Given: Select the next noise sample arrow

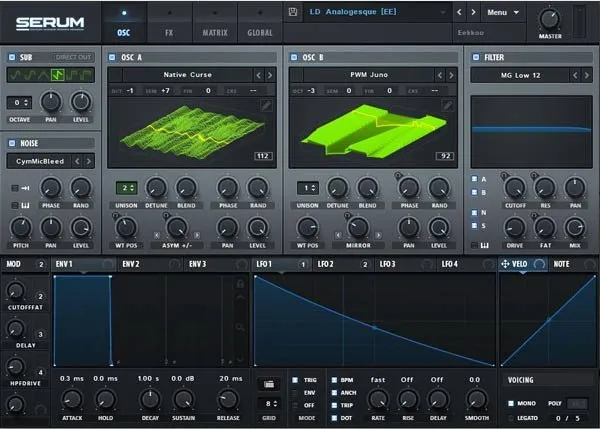Looking at the screenshot, I should [88, 161].
